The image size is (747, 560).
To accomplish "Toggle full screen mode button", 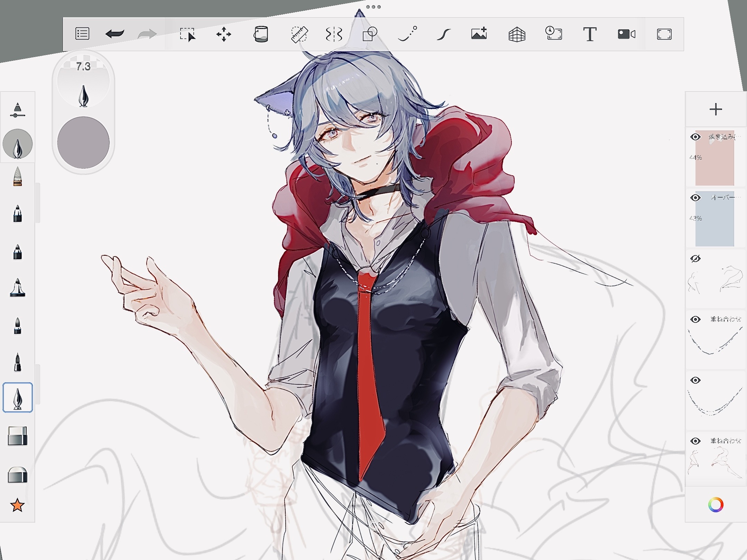I will click(x=664, y=34).
